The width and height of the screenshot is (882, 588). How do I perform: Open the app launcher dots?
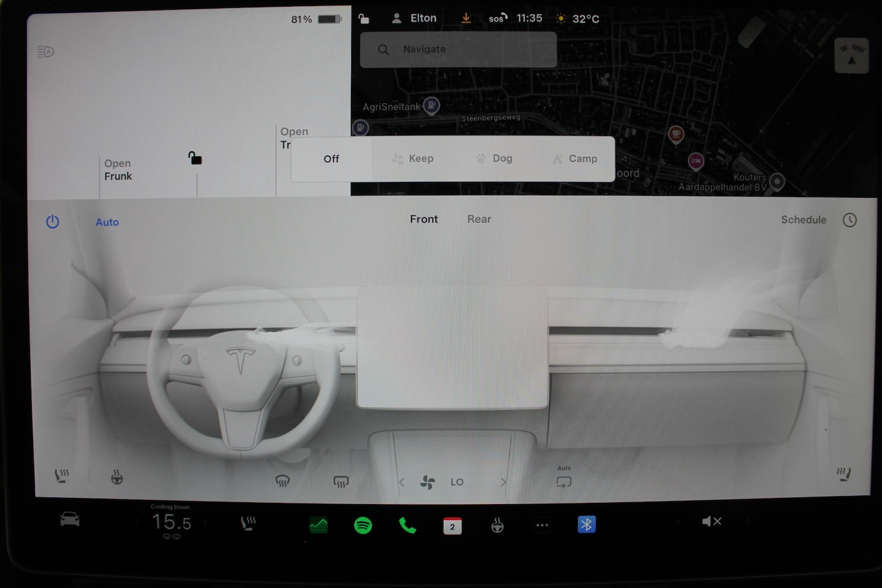click(x=542, y=525)
